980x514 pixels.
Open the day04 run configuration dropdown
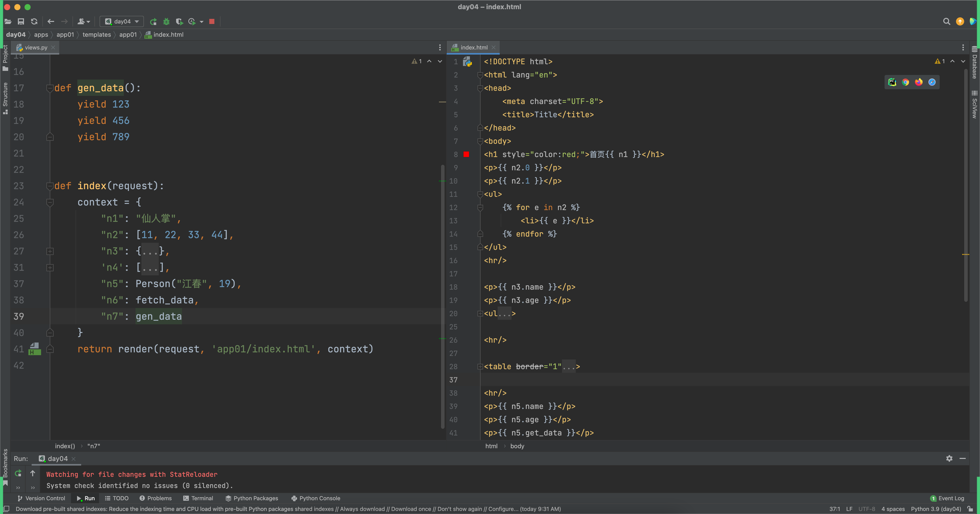point(122,22)
